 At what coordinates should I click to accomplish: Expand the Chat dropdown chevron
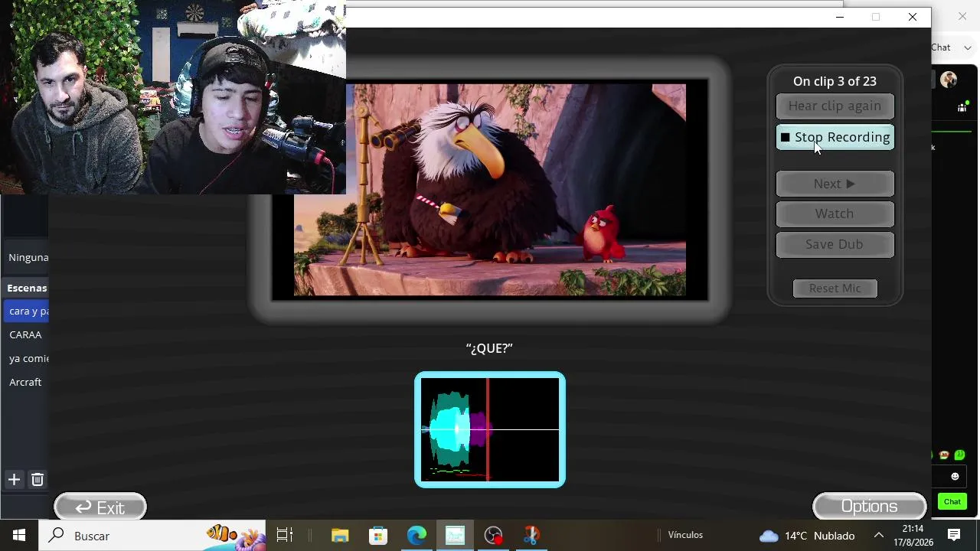[968, 47]
